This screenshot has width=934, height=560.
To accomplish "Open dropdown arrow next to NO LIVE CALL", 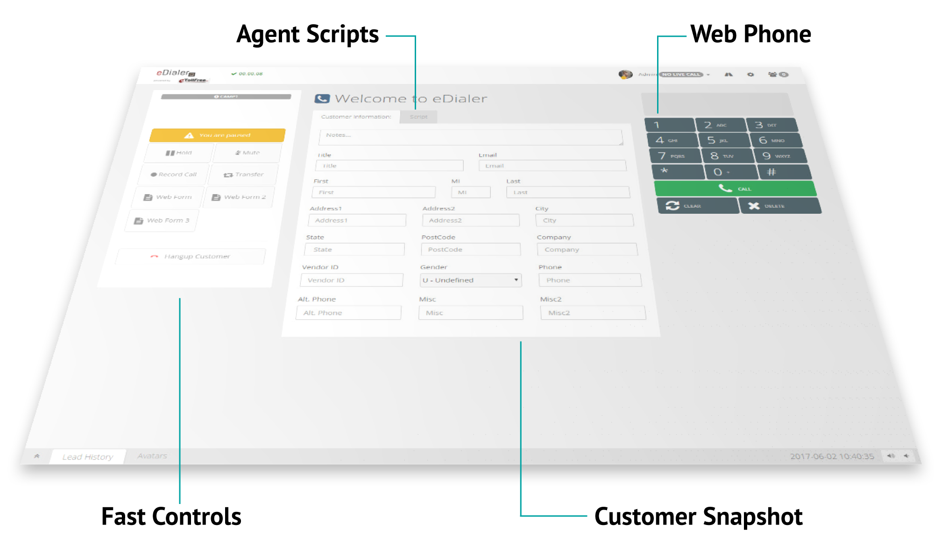I will pos(708,75).
